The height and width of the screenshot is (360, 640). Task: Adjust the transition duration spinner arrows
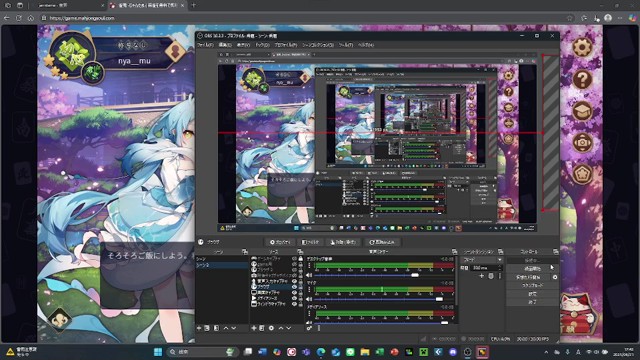(x=500, y=268)
